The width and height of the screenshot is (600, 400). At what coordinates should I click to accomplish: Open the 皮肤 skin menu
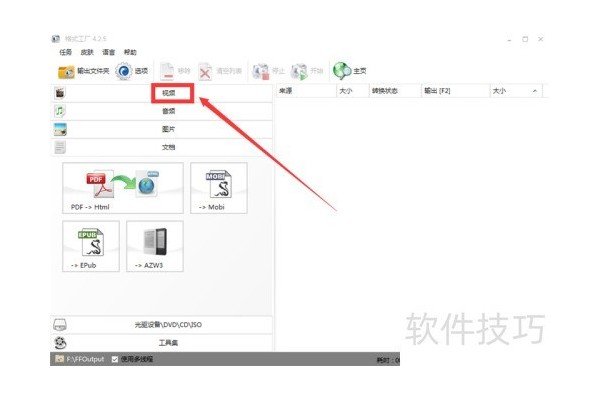coord(87,52)
